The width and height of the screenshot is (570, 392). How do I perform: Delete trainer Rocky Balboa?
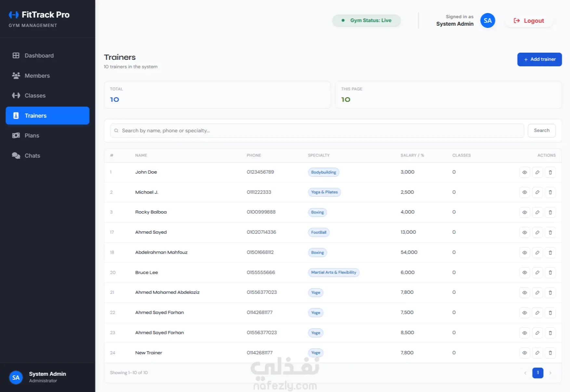[550, 212]
